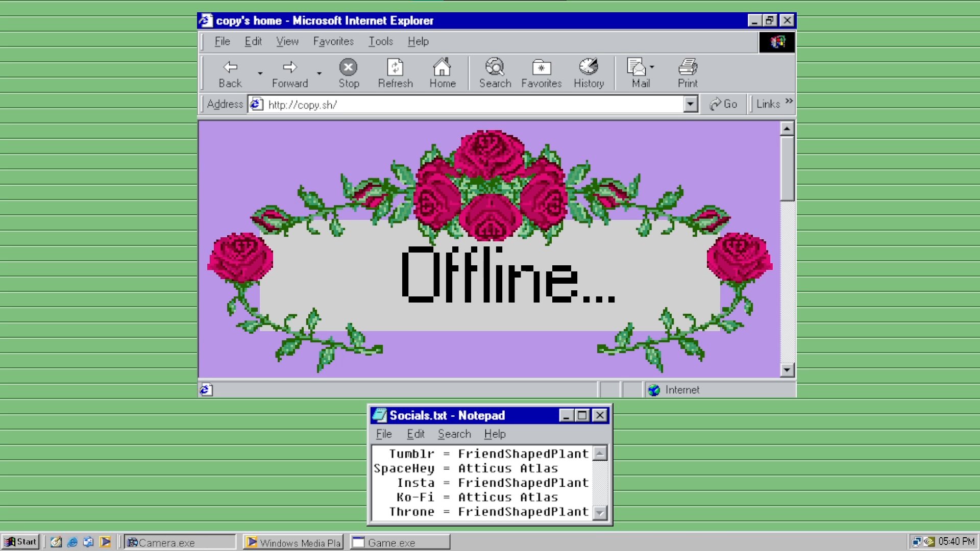The image size is (980, 551).
Task: Click the Ko-Fi line in Socials.txt
Action: (477, 497)
